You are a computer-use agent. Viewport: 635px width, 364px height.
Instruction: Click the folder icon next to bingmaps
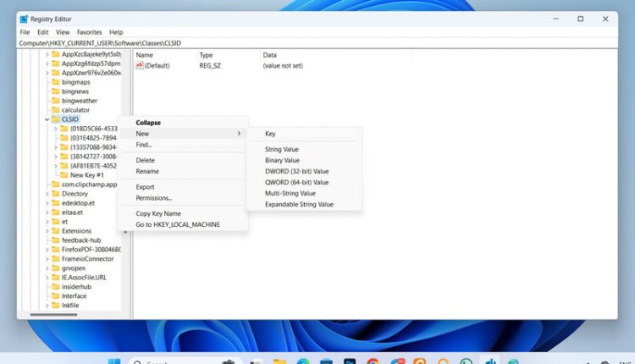(x=56, y=82)
